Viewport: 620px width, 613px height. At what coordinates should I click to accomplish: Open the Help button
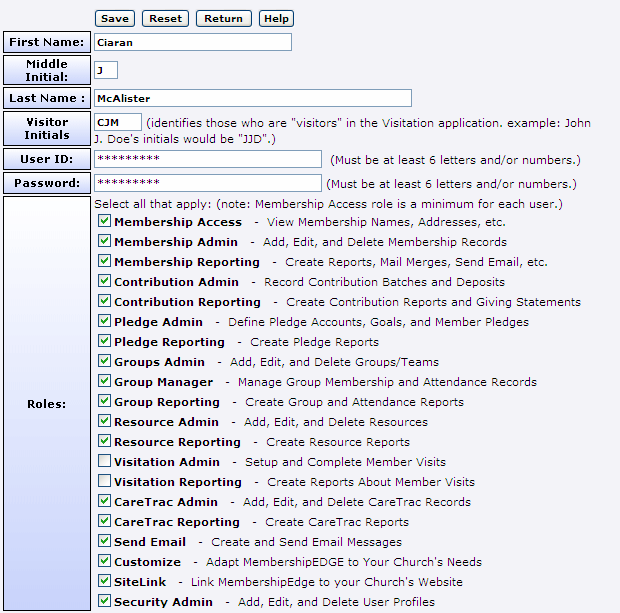point(276,18)
